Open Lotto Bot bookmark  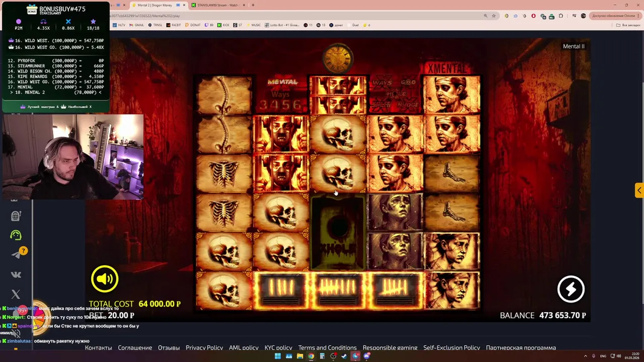[x=282, y=25]
